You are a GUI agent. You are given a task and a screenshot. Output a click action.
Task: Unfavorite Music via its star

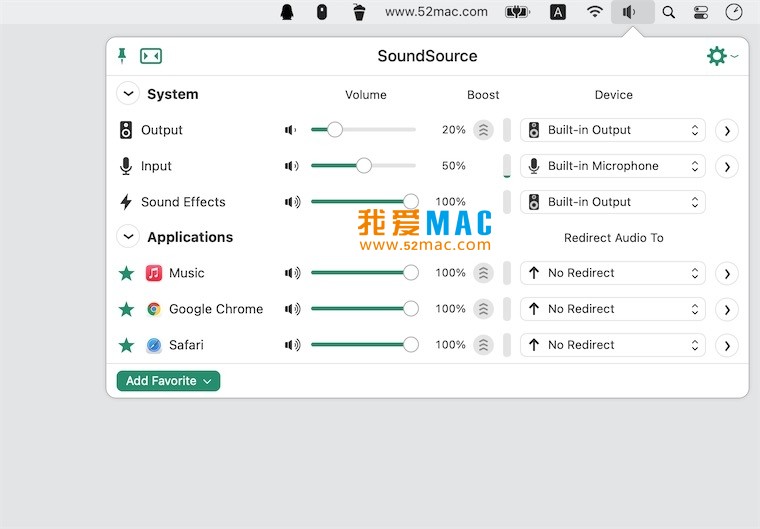click(127, 273)
